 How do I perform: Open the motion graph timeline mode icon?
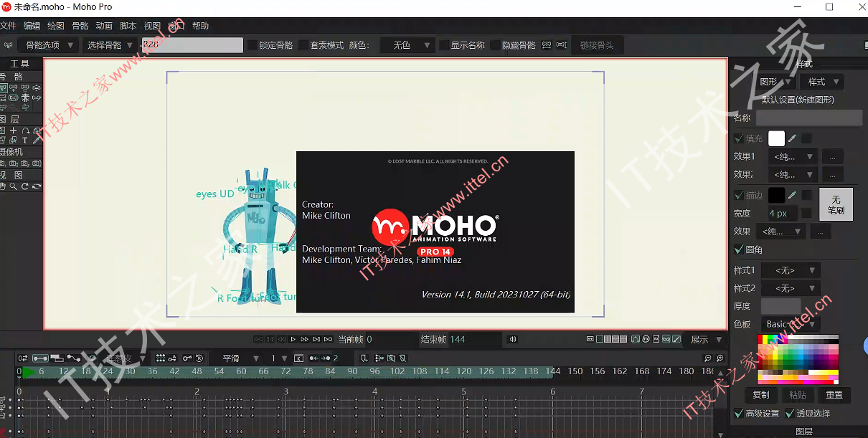(73, 358)
